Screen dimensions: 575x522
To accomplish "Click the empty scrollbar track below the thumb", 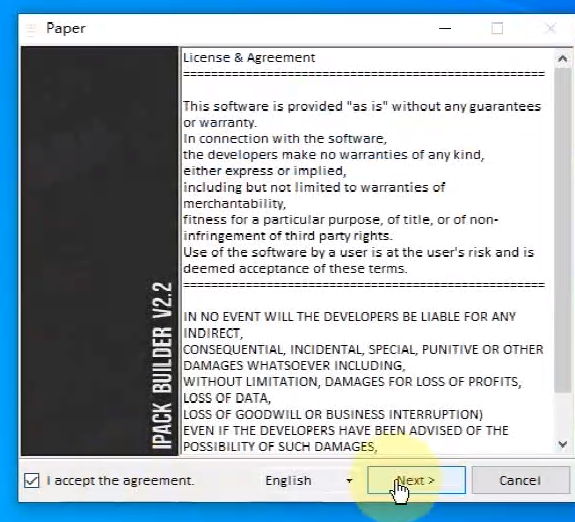I will point(562,414).
